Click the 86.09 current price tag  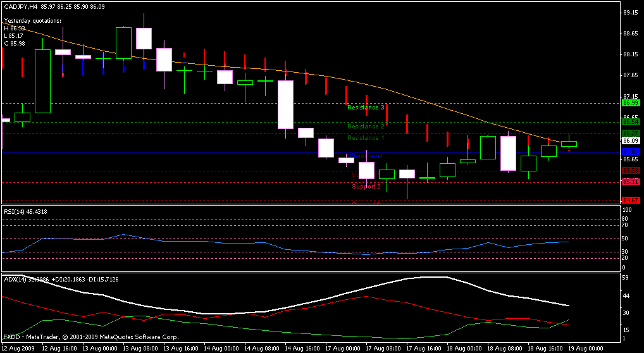[629, 140]
